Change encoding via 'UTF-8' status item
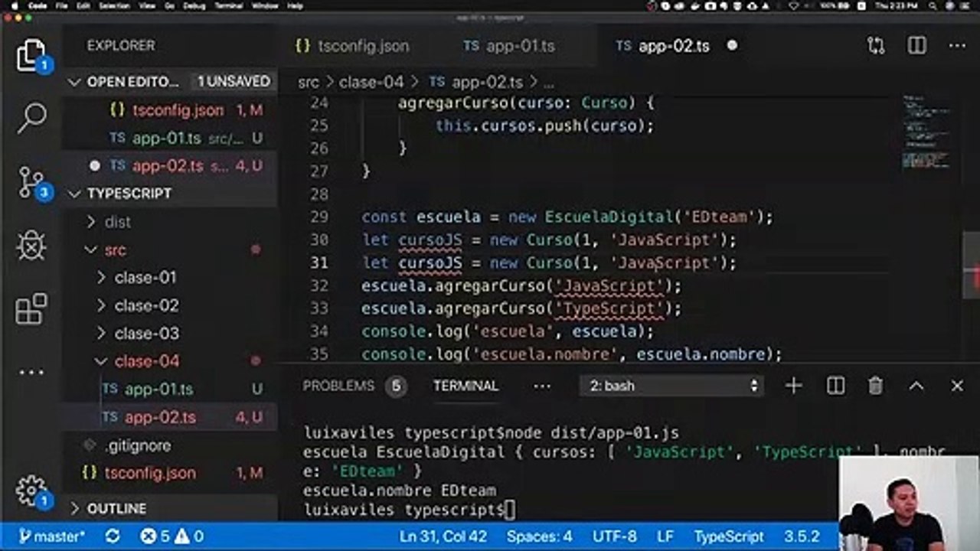Image resolution: width=980 pixels, height=551 pixels. pyautogui.click(x=614, y=536)
